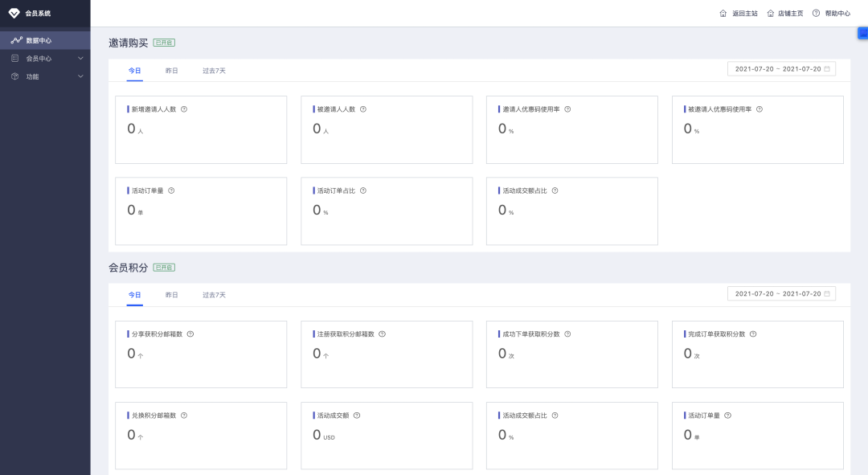Viewport: 868px width, 475px height.
Task: Click help icon beside 兑换积分邮箱数
Action: point(184,416)
